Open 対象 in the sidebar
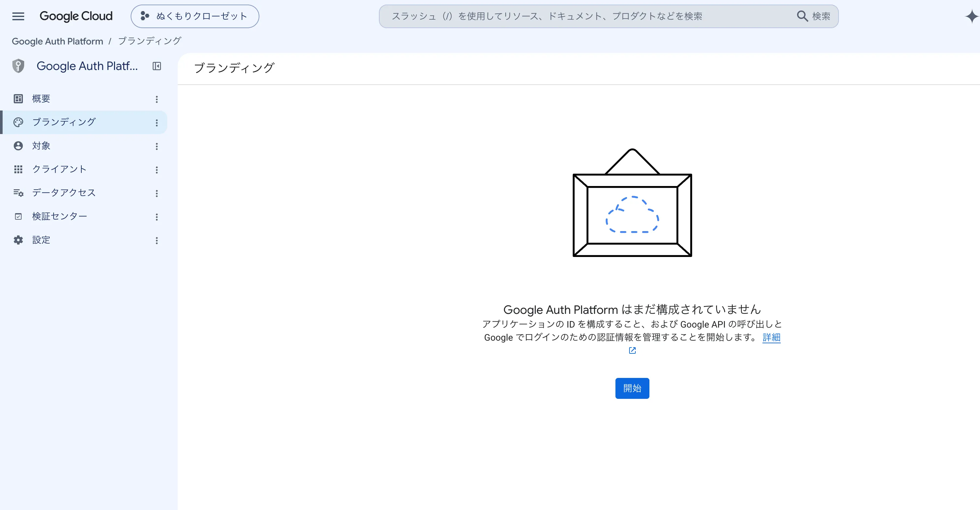Screen dimensions: 980x510 pyautogui.click(x=83, y=146)
